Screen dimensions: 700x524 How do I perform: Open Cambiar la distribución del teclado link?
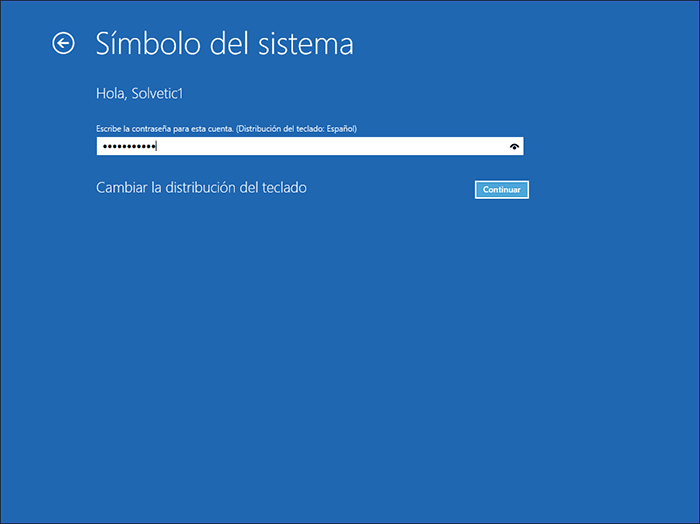pyautogui.click(x=201, y=187)
